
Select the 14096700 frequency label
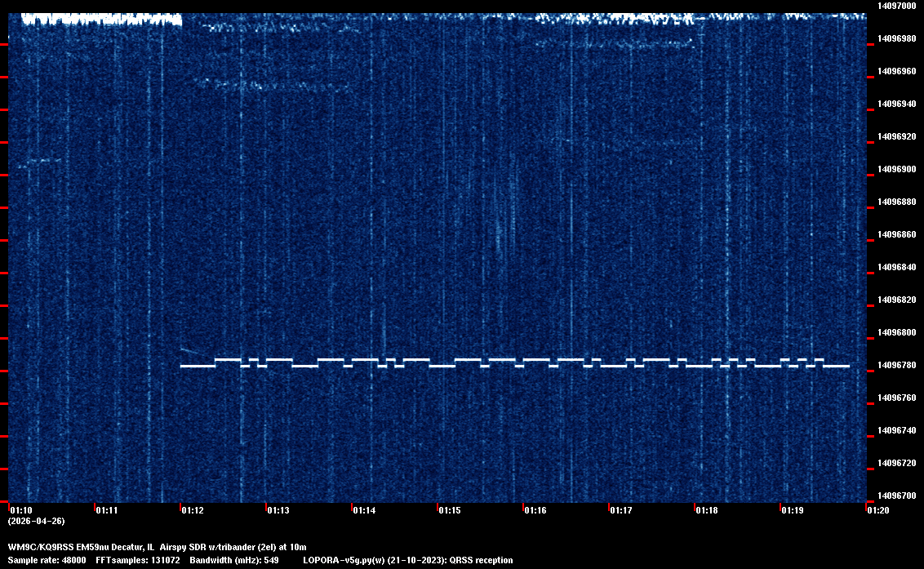[x=895, y=496]
